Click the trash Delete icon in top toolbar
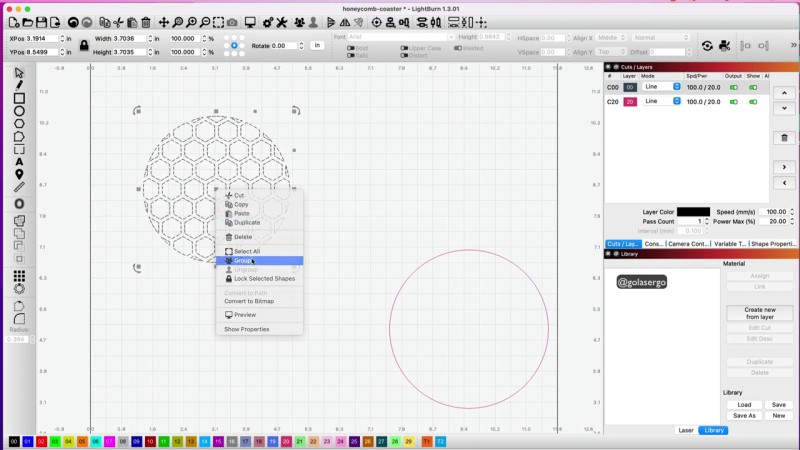The width and height of the screenshot is (800, 450). [146, 22]
